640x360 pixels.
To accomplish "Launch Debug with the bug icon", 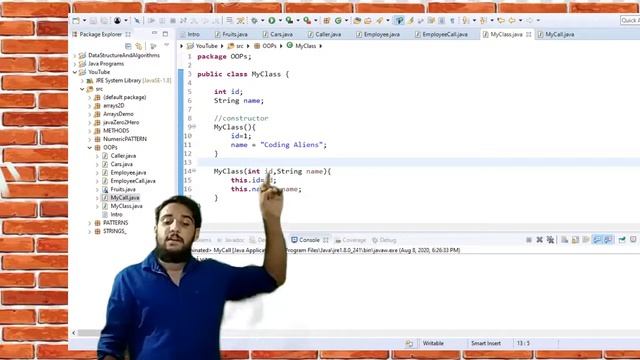I will (x=254, y=20).
